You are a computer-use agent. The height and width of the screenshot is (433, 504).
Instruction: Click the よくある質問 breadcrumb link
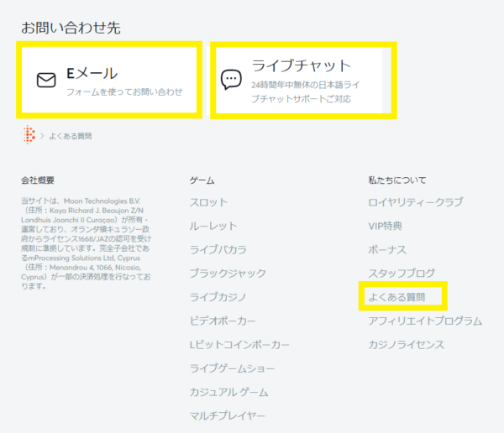pos(71,135)
